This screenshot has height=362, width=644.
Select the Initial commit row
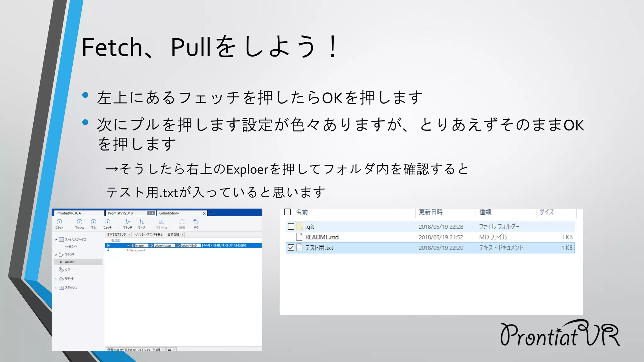pyautogui.click(x=183, y=250)
